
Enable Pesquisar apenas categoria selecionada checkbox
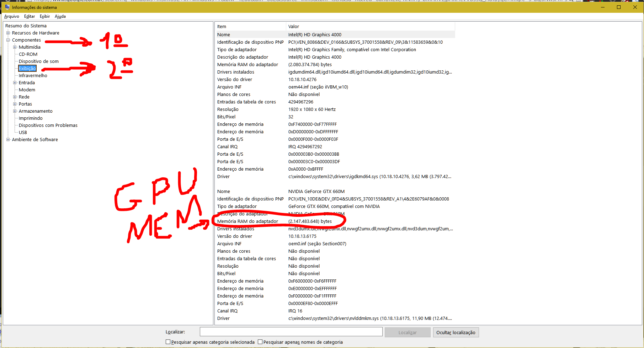pos(168,342)
